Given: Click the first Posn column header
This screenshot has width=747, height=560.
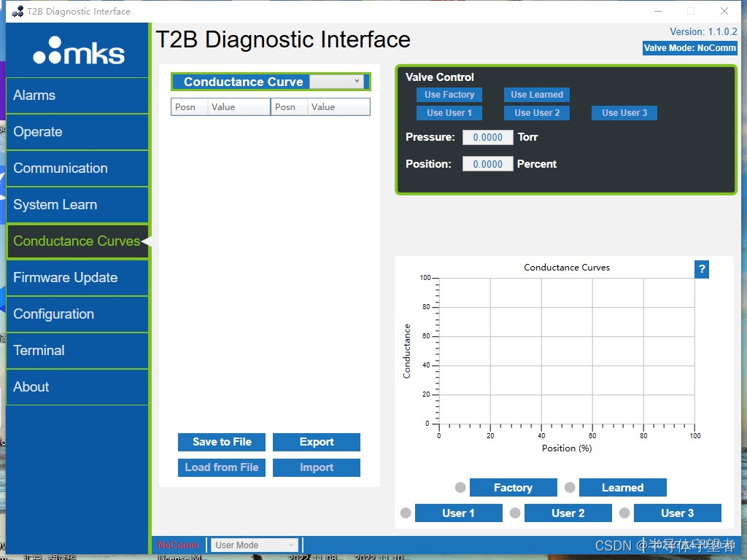Looking at the screenshot, I should pos(189,107).
